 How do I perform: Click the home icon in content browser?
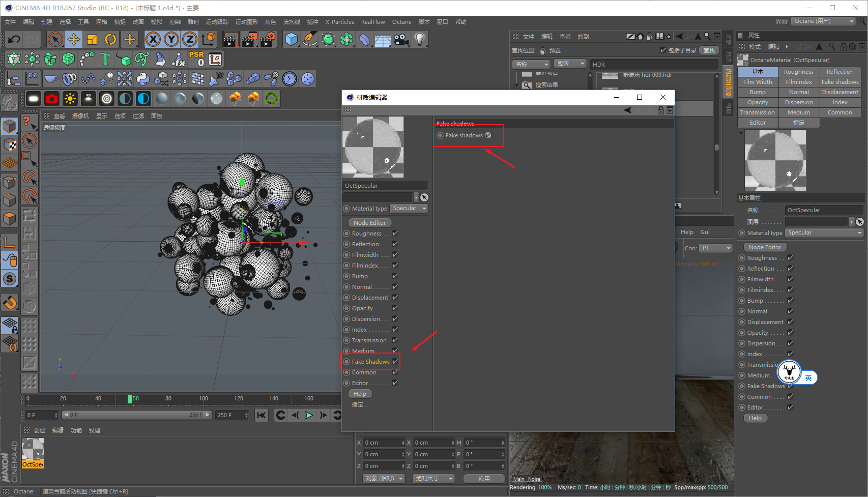(641, 37)
